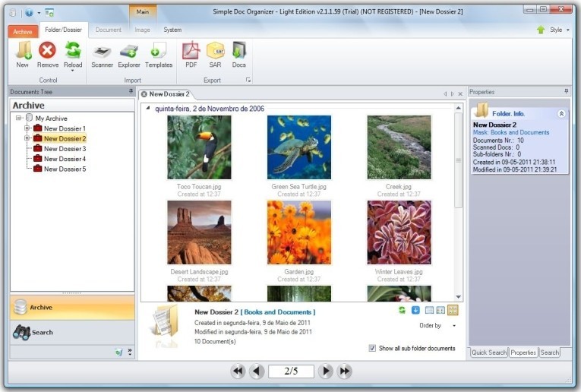Select New Dossier 5 in the tree
Image resolution: width=581 pixels, height=392 pixels.
[x=65, y=169]
